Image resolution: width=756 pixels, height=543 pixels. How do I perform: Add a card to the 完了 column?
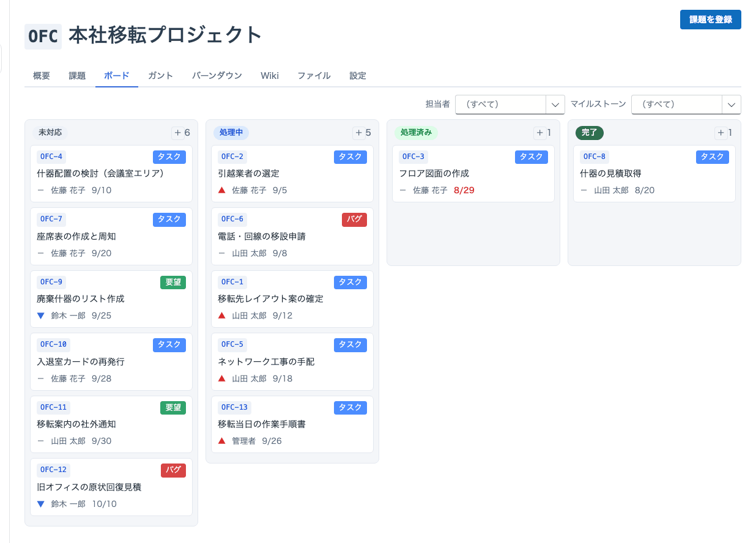click(x=721, y=133)
